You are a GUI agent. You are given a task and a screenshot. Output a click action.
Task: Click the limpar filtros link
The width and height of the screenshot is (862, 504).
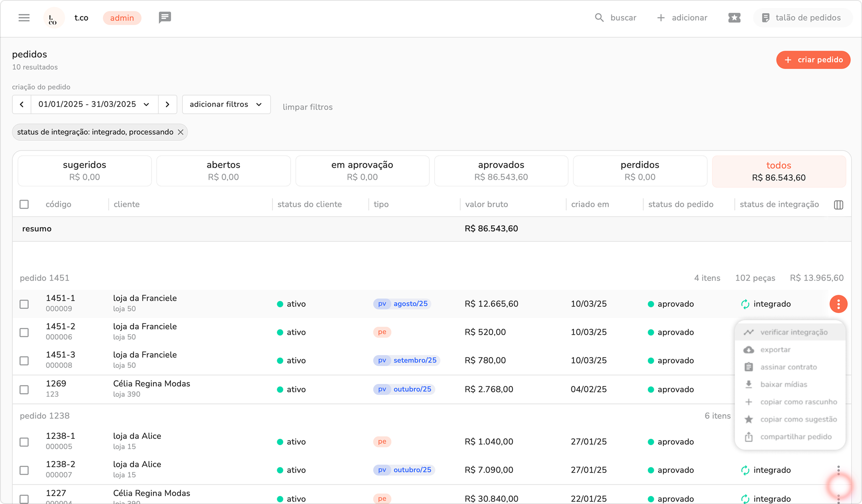click(x=307, y=107)
